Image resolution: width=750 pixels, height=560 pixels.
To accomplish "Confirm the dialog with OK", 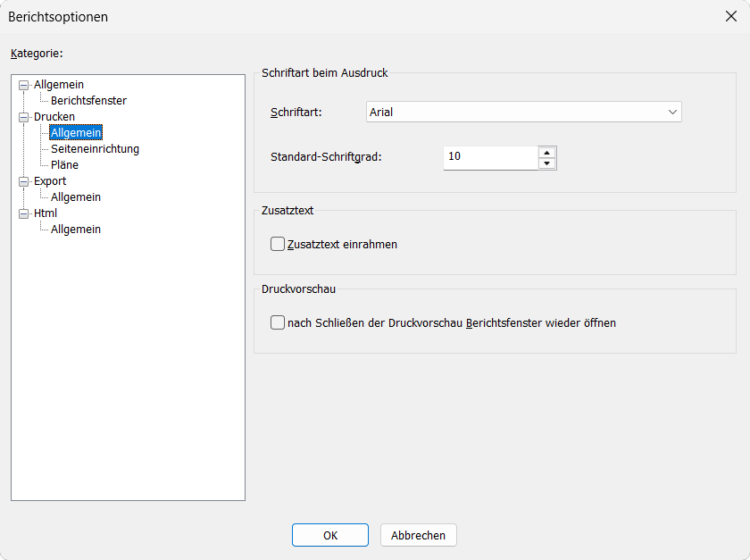I will pos(330,535).
